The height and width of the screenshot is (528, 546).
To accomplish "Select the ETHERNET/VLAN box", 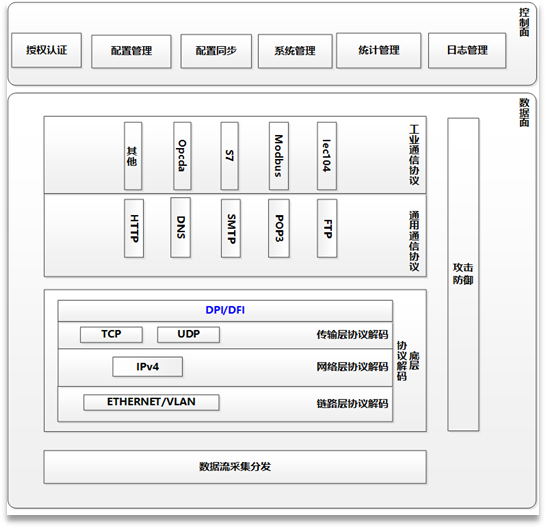I will (x=151, y=402).
